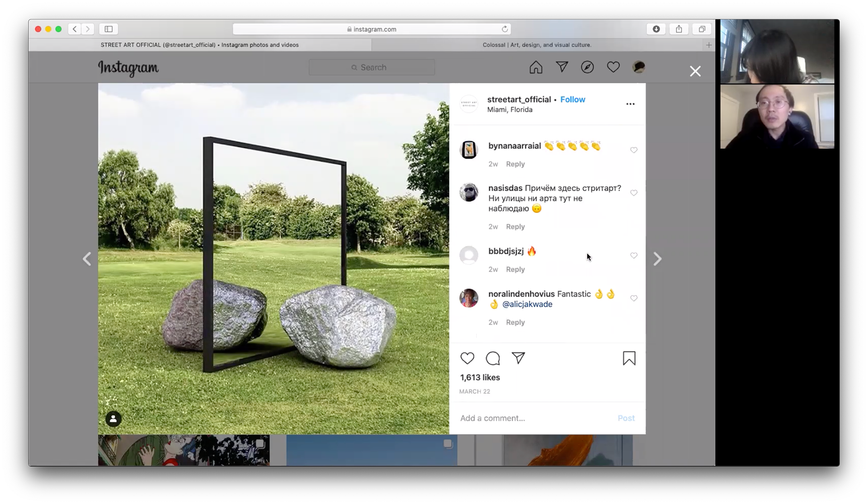Click the rocks and frame photo
Viewport: 868px width, 504px height.
point(274,258)
